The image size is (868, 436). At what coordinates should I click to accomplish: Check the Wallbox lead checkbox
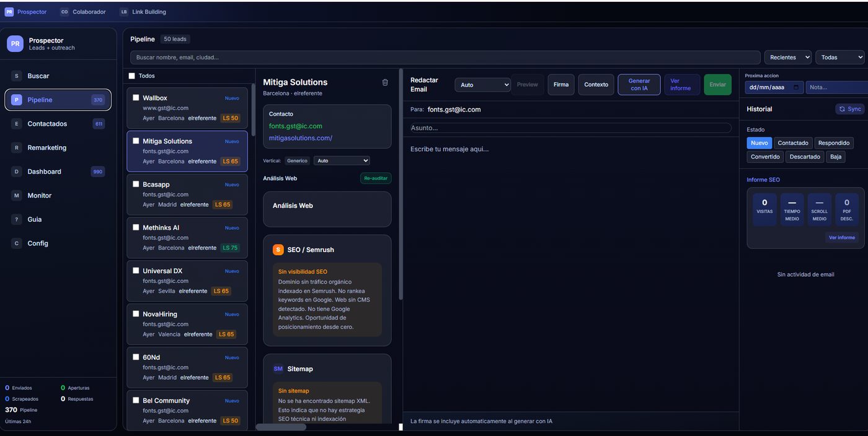click(x=136, y=97)
